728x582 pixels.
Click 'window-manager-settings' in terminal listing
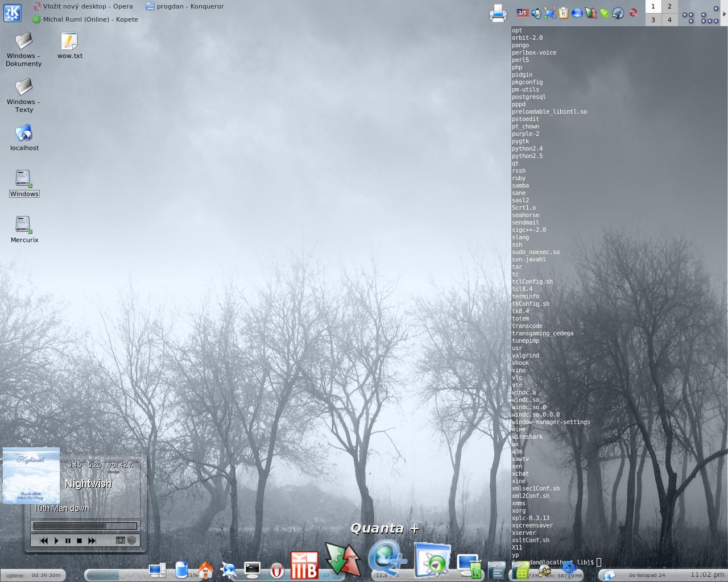(551, 422)
